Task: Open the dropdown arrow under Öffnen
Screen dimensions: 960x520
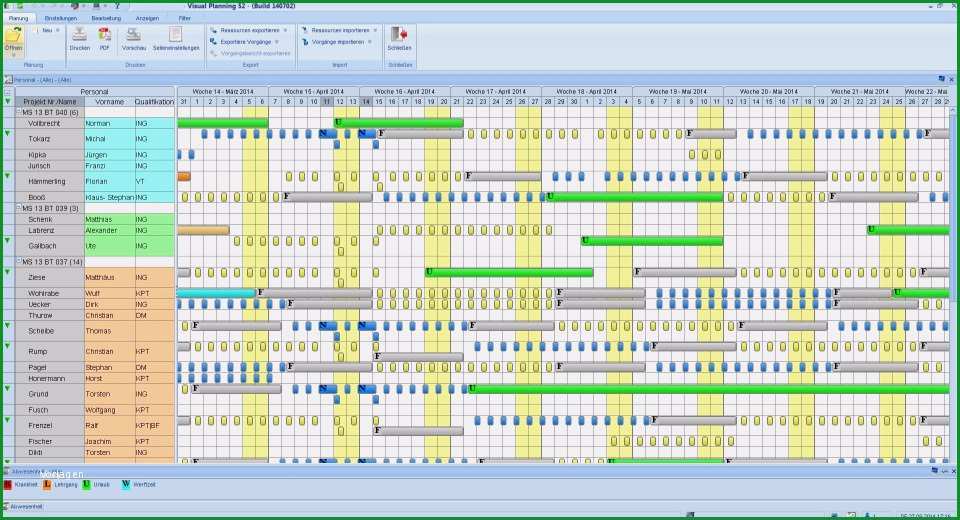Action: click(x=13, y=55)
